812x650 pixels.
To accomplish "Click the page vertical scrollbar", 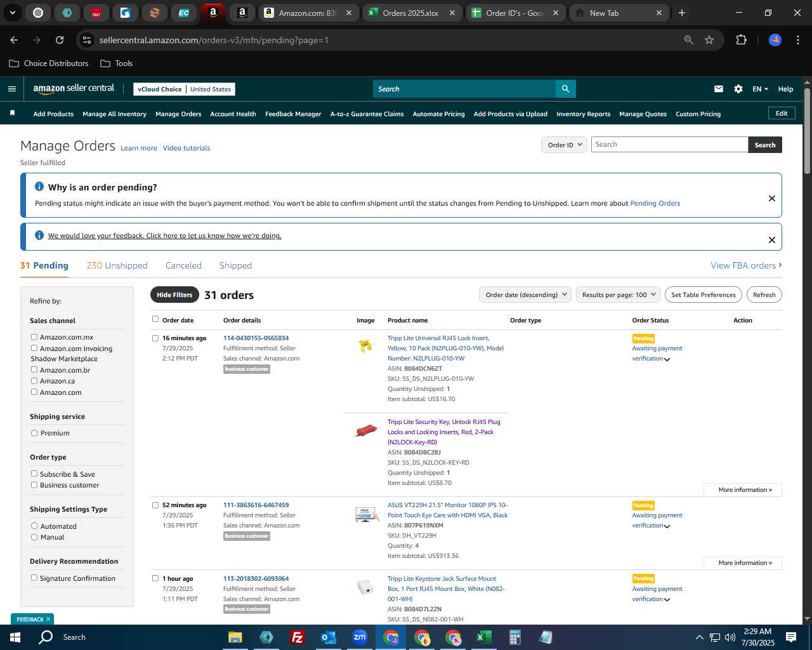I will (x=807, y=131).
